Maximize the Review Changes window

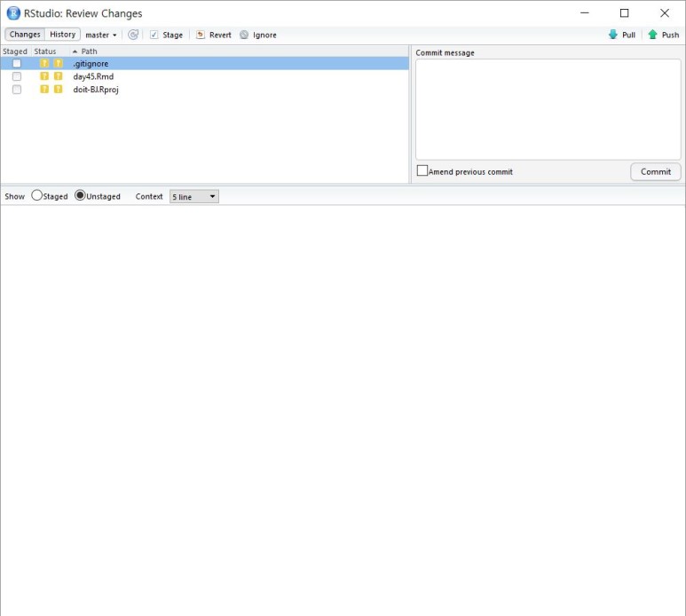(624, 13)
